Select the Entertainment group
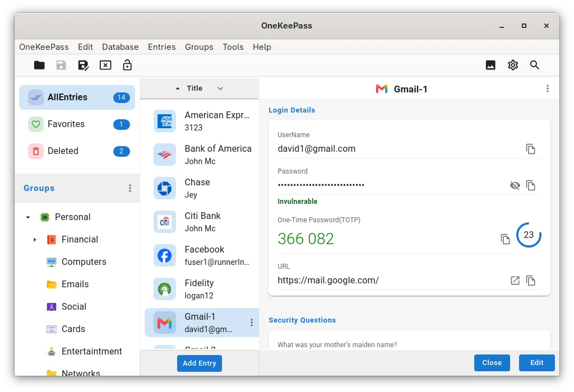 [x=91, y=351]
